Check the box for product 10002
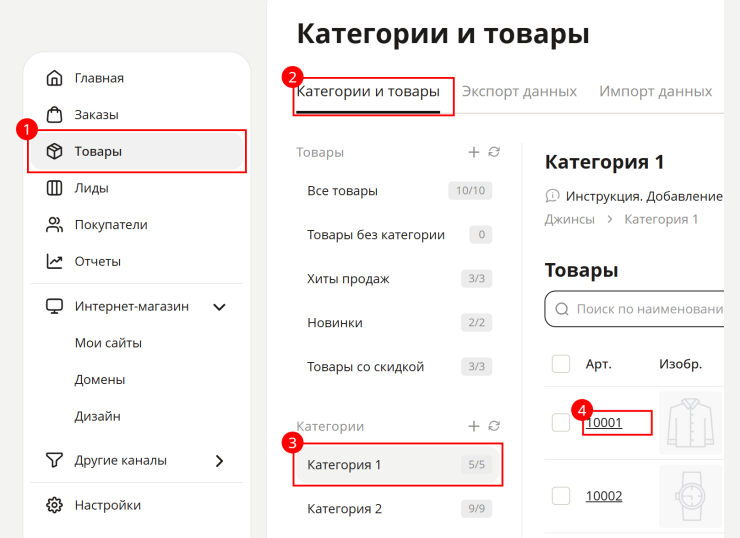 click(x=561, y=496)
